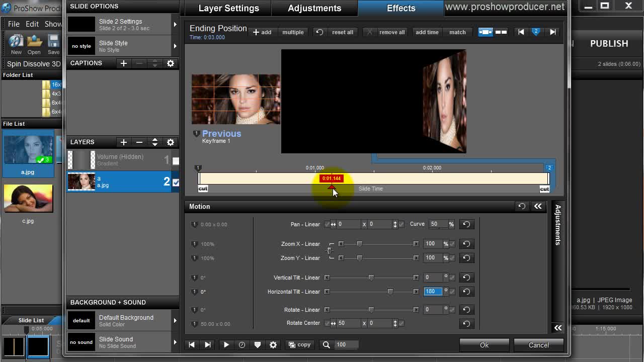Jump to the next keyframe in top toolbar
Screen dimensions: 644x362
click(x=553, y=32)
